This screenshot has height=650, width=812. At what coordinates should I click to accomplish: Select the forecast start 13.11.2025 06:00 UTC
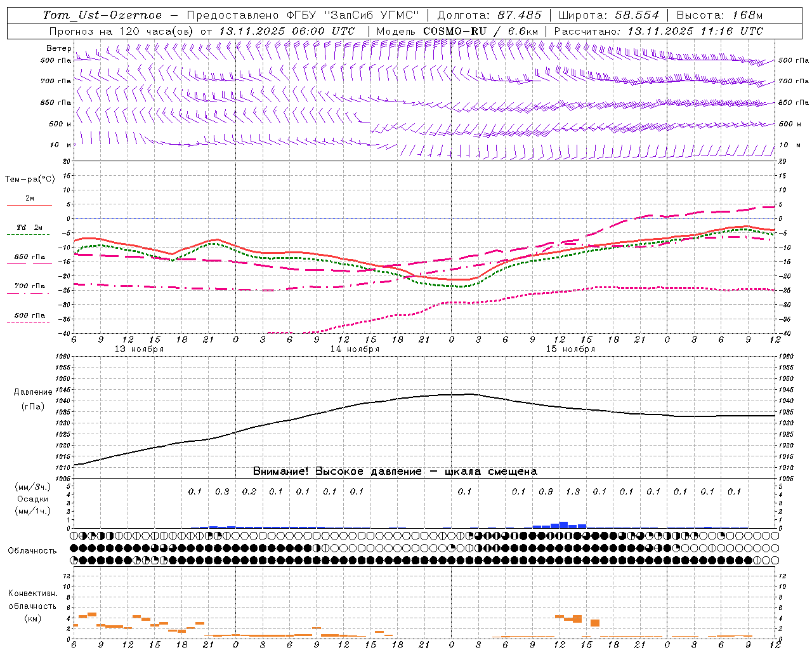tap(287, 31)
